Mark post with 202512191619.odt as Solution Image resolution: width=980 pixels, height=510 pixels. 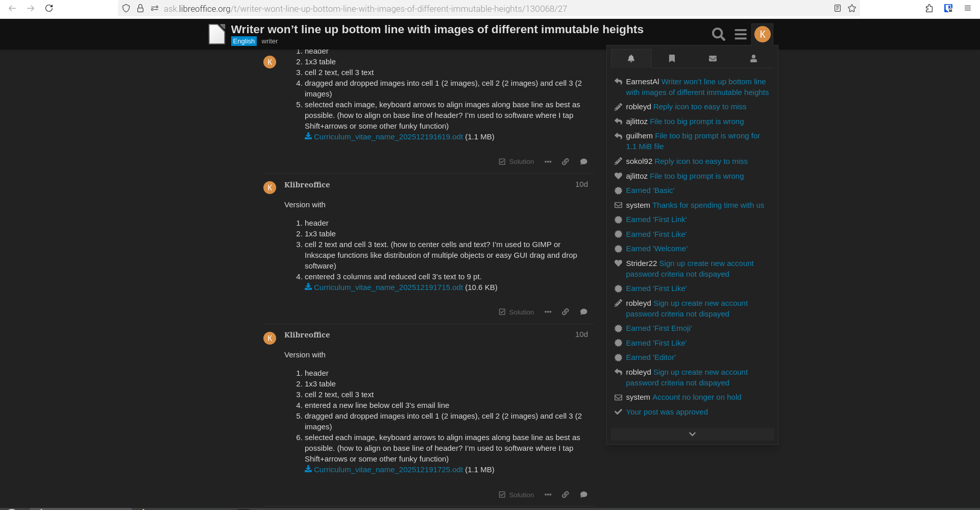[516, 162]
